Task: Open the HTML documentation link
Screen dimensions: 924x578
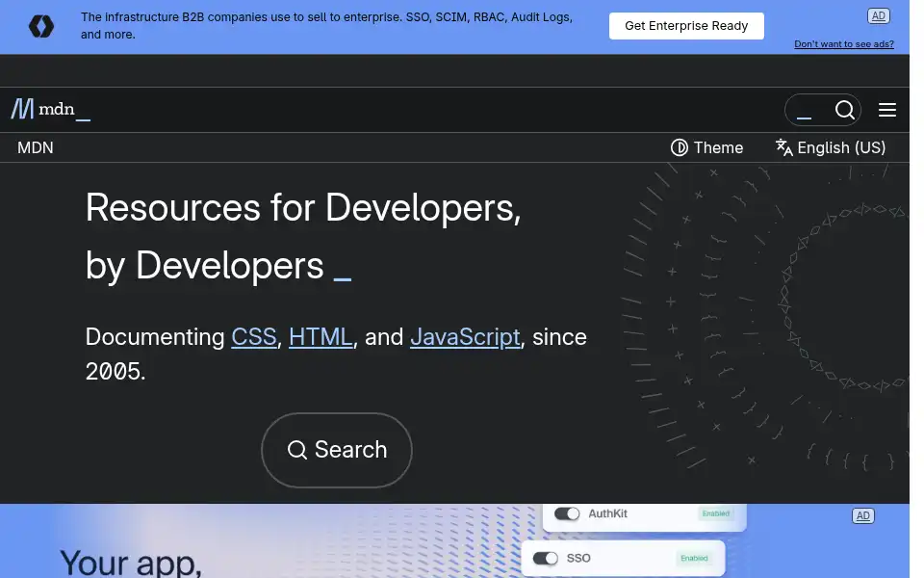Action: [x=321, y=337]
